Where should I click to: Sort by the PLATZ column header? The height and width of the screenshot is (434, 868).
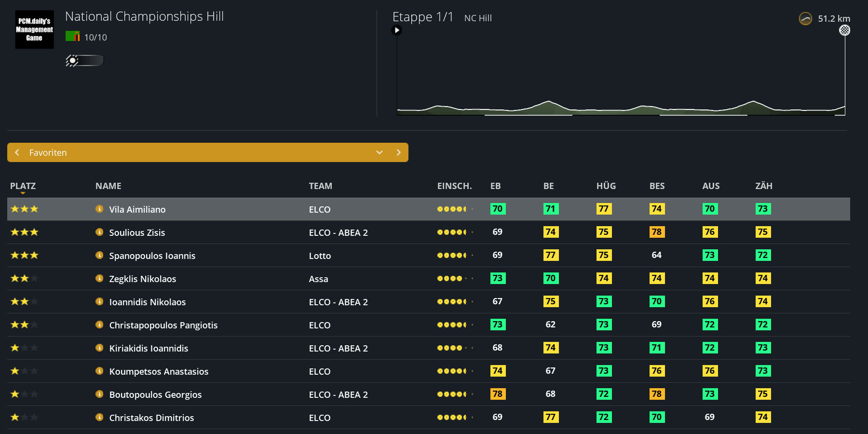23,186
